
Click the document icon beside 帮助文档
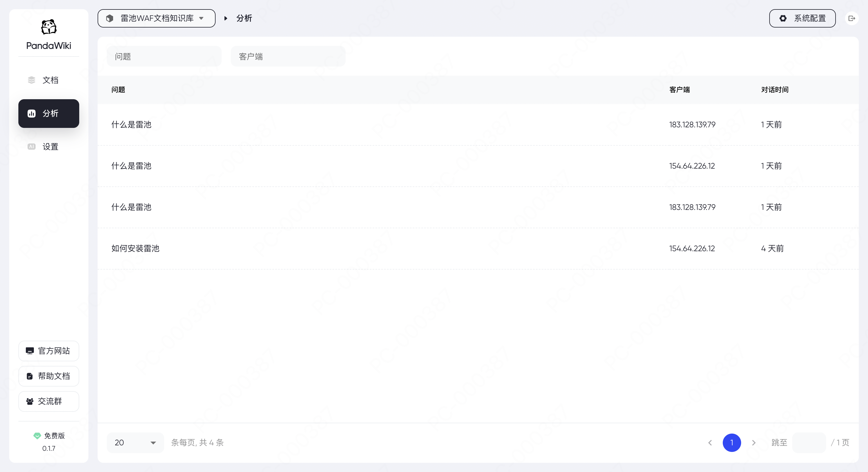[x=30, y=376]
